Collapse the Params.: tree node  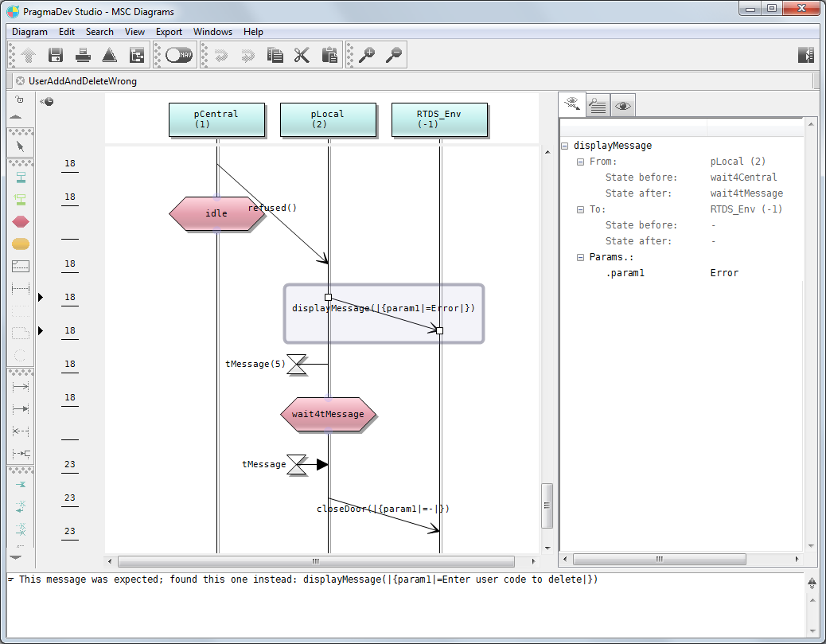point(580,257)
